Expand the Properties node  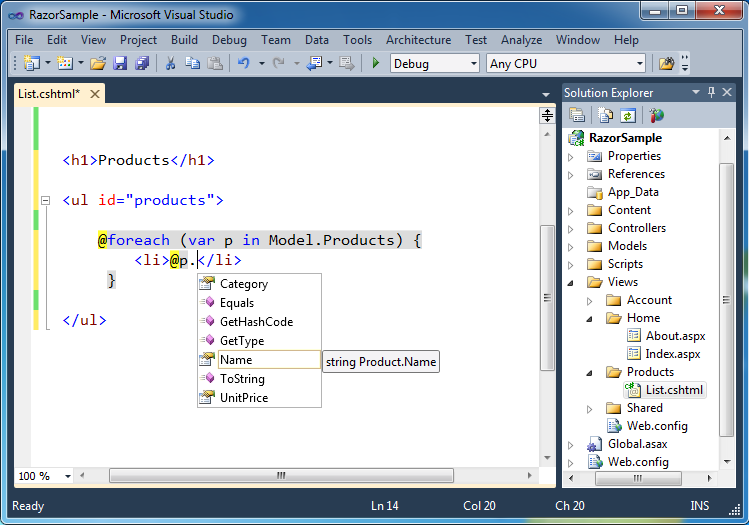point(570,157)
